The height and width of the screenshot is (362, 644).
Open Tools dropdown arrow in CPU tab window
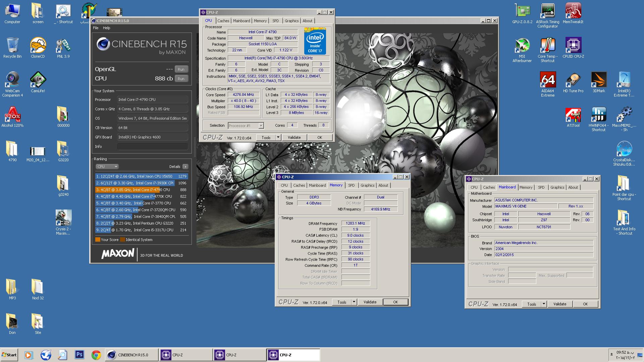278,137
